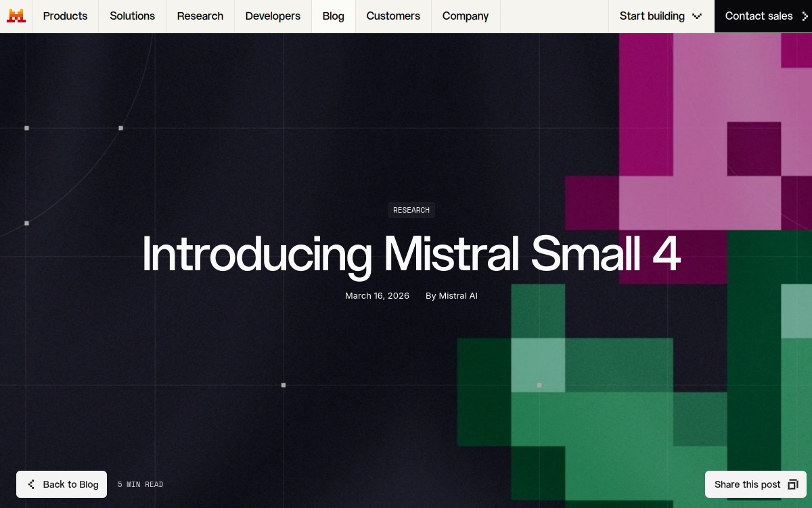Click Share this post button
The image size is (812, 508).
point(756,484)
